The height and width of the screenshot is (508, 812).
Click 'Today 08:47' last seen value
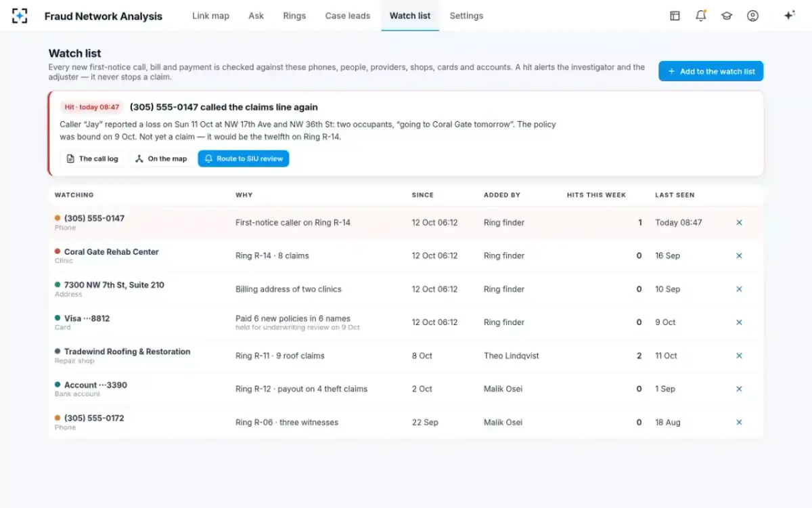coord(679,222)
